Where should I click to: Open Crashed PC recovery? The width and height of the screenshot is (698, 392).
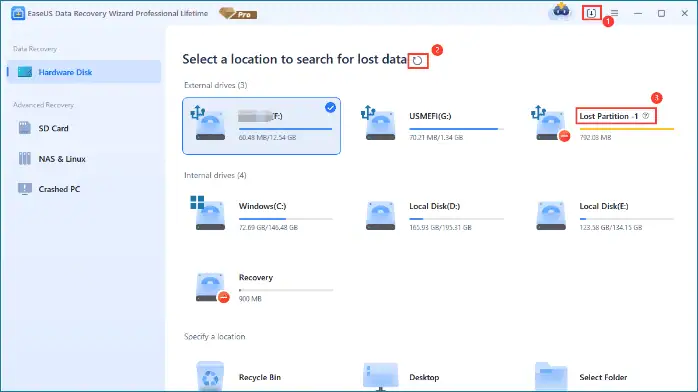[59, 189]
